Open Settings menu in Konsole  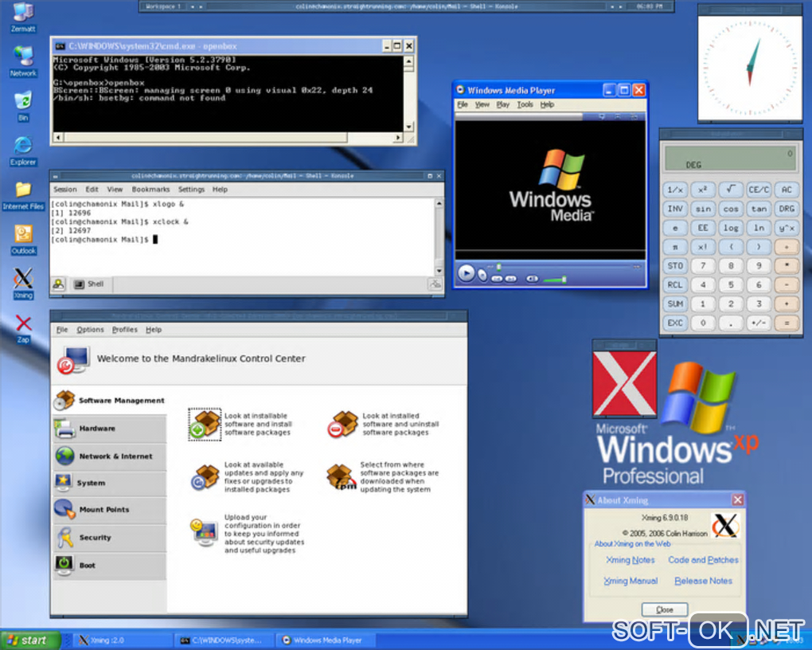pos(192,190)
